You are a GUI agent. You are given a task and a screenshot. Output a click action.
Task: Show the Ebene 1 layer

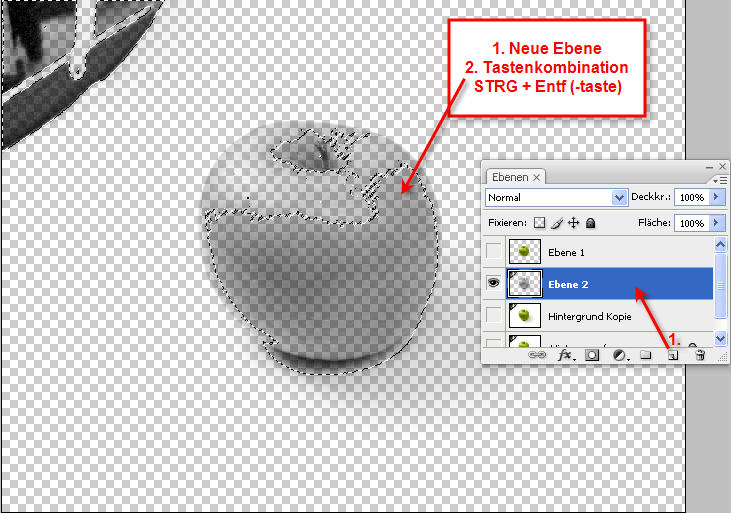(494, 252)
